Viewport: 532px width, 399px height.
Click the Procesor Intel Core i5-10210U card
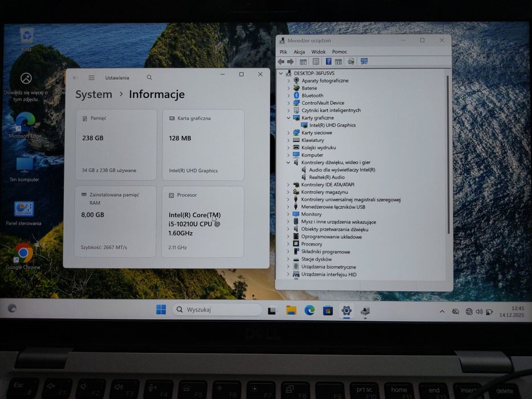(x=203, y=222)
